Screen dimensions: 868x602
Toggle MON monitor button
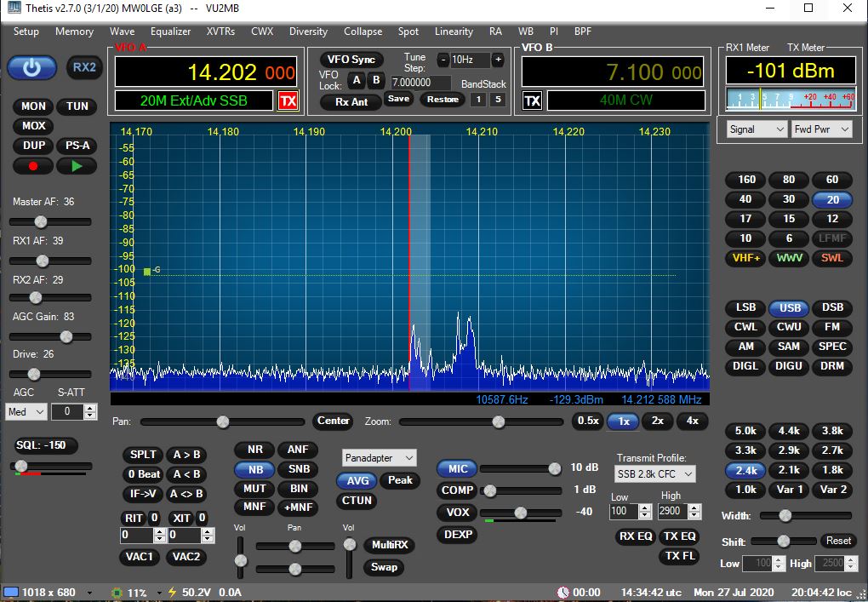coord(33,106)
